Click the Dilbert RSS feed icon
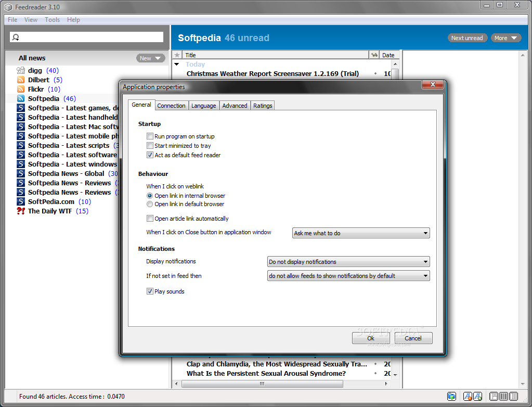Image resolution: width=532 pixels, height=407 pixels. coord(21,80)
